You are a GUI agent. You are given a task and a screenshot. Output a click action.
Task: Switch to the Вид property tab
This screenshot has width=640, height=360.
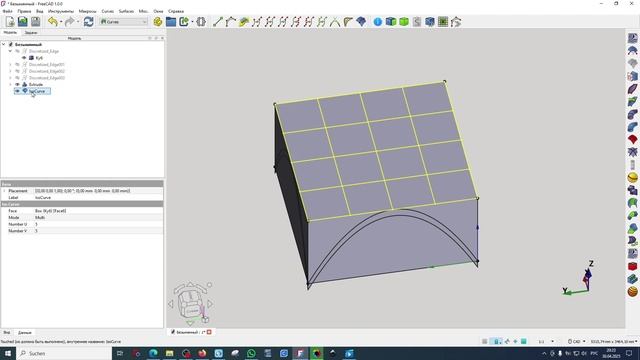click(x=7, y=333)
